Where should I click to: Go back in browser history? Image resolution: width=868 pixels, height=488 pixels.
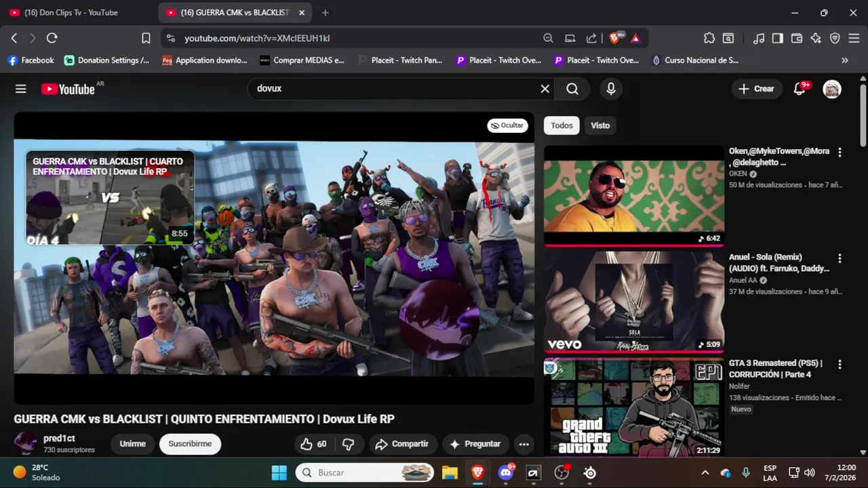14,38
